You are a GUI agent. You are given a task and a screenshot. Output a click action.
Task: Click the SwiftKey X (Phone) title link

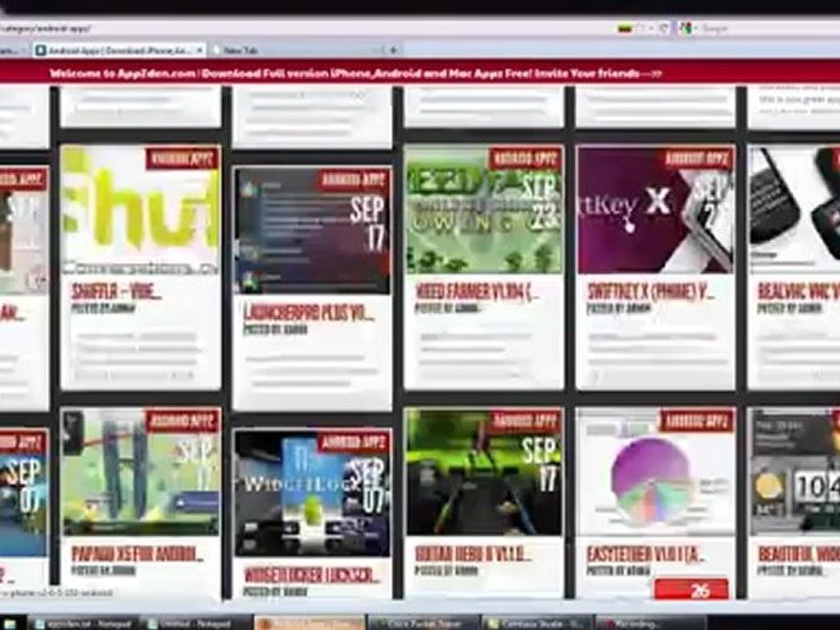point(650,291)
